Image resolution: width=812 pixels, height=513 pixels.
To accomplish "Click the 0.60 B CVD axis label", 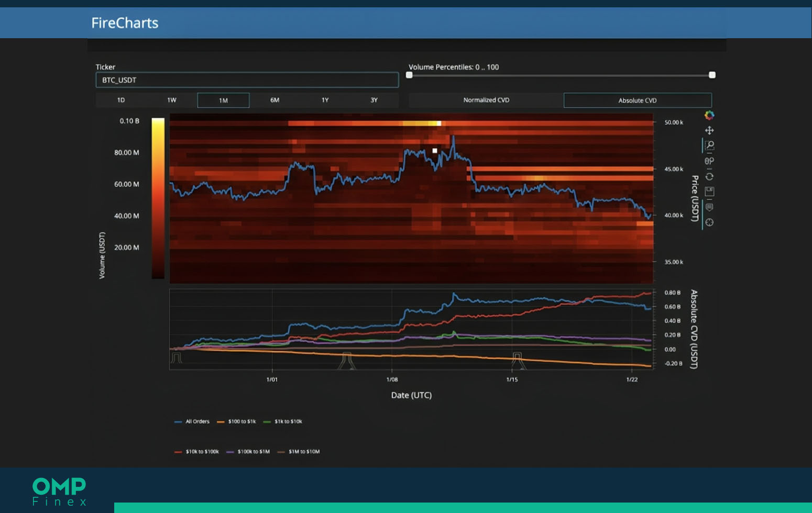I will [673, 307].
